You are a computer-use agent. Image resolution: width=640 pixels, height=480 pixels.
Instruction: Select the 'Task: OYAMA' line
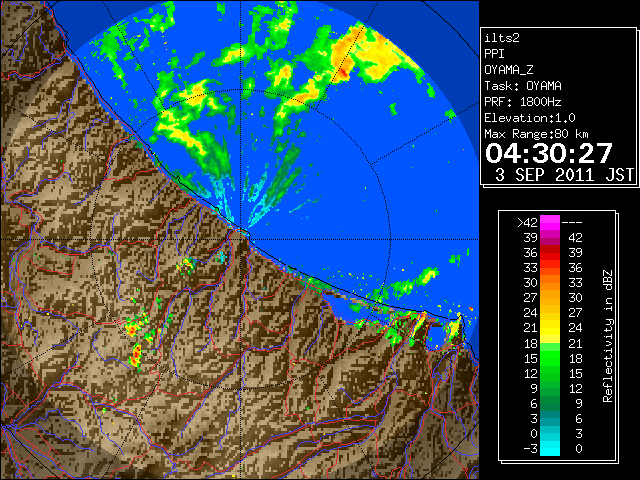pyautogui.click(x=523, y=86)
